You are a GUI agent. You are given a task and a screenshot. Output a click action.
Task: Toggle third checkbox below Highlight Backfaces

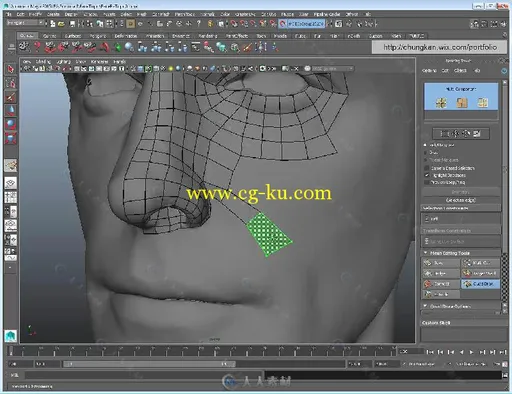point(426,182)
